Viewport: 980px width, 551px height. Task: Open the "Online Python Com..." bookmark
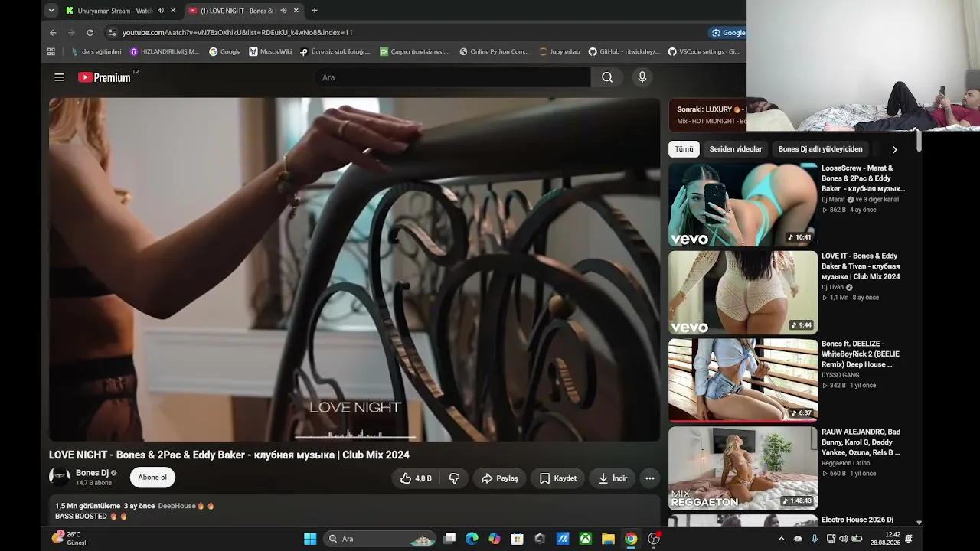494,52
